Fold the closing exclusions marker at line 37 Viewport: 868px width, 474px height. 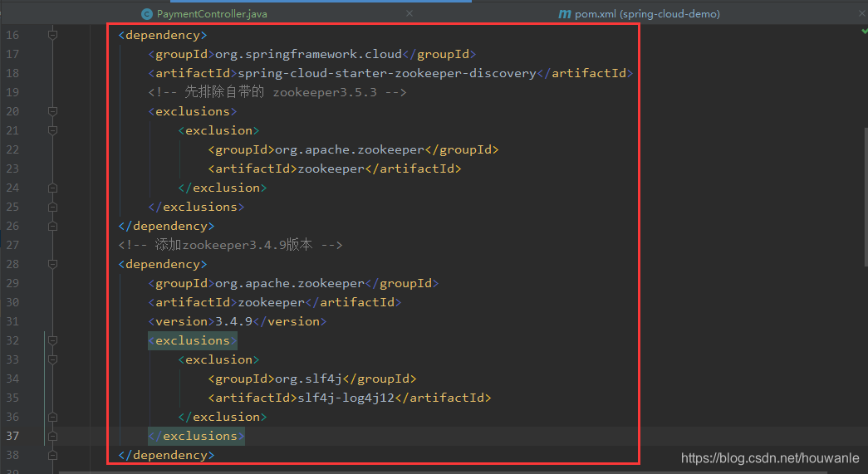pyautogui.click(x=52, y=437)
